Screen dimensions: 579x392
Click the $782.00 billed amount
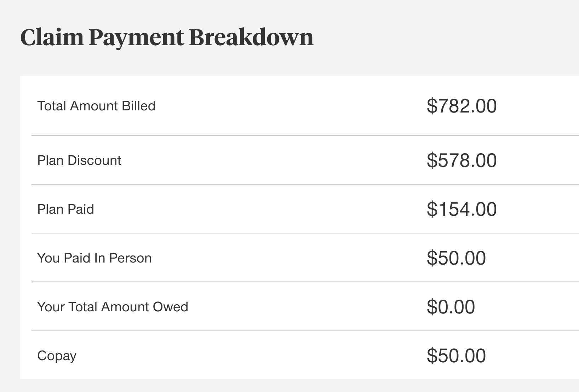tap(462, 106)
